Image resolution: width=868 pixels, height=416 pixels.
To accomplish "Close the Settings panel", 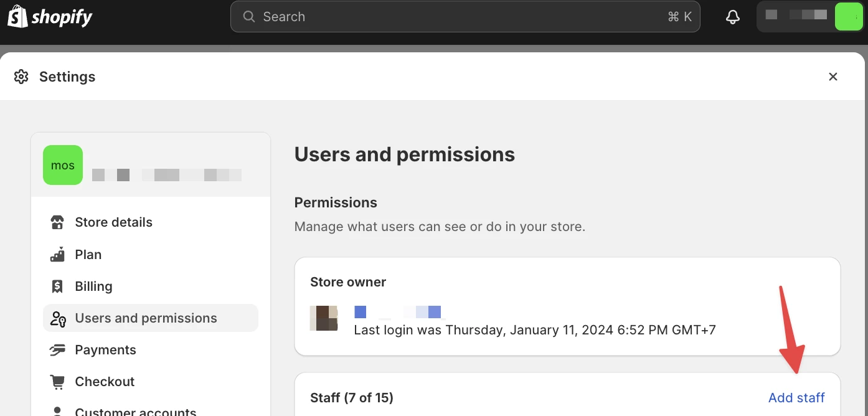I will click(833, 77).
